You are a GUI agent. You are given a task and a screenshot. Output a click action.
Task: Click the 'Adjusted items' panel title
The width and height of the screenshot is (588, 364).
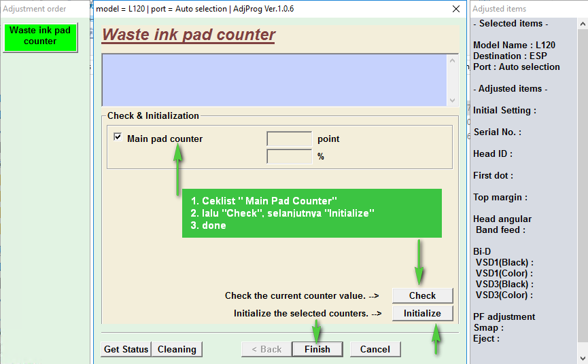pos(499,9)
